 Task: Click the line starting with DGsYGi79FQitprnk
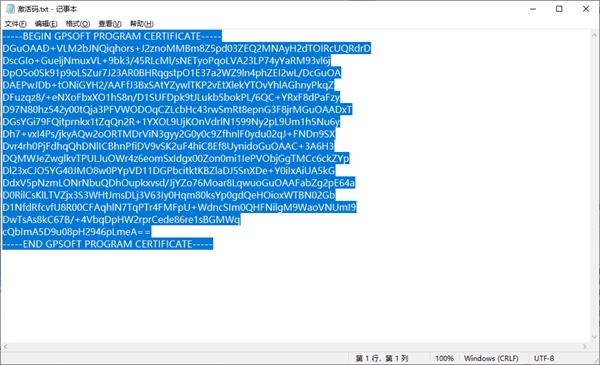click(171, 122)
